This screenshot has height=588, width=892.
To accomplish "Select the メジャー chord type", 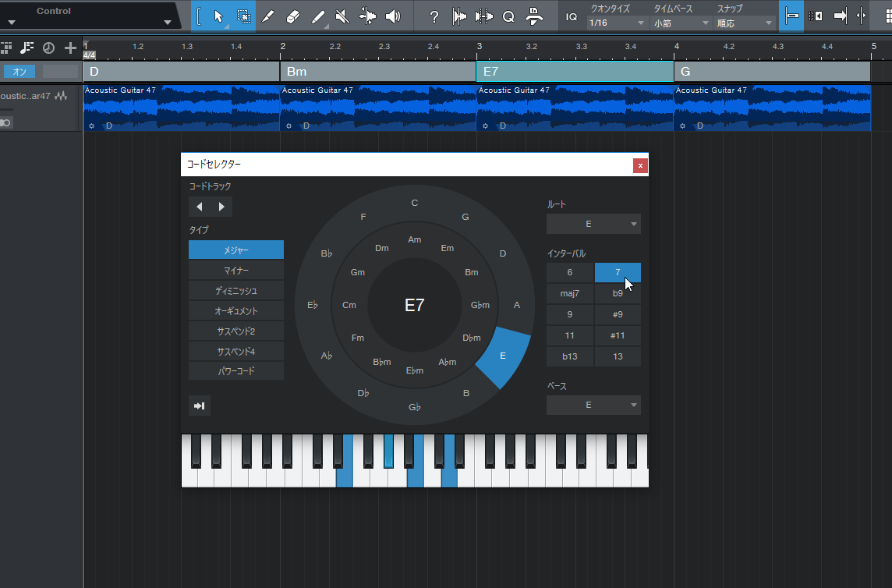I will coord(236,250).
